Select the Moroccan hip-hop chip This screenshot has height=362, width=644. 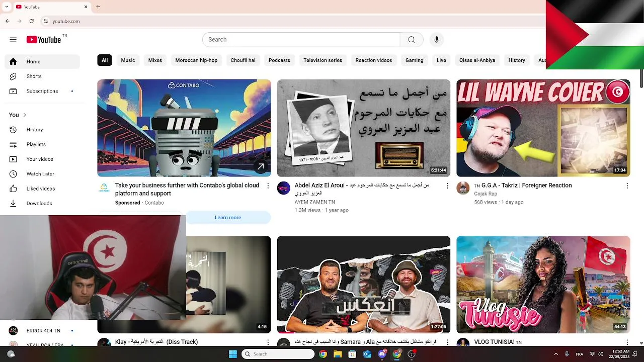click(196, 60)
